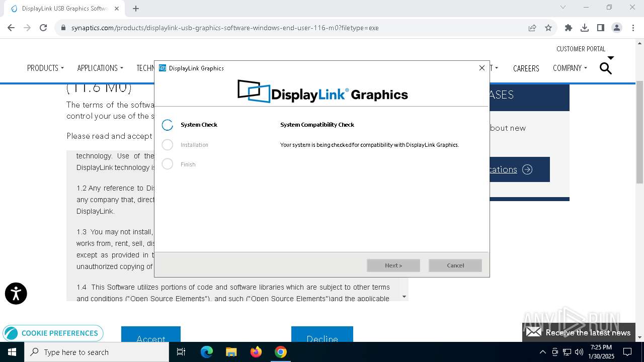
Task: Select the DisplayLink USB Graphics tab
Action: [64, 9]
